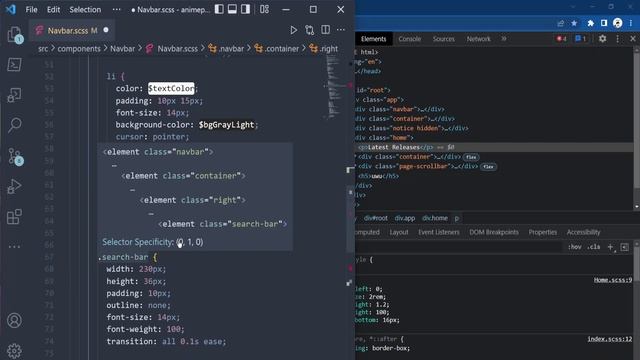Open the terminal icon in the activity bar
This screenshot has width=640, height=360.
(x=14, y=64)
